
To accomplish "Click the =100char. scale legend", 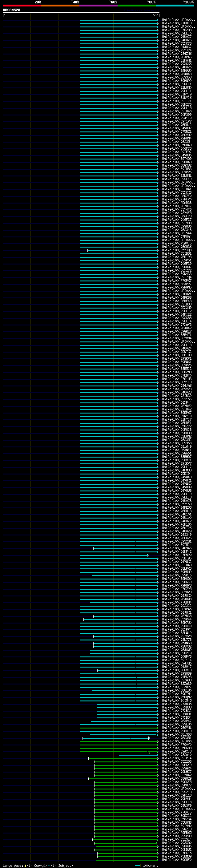I will click(147, 865).
